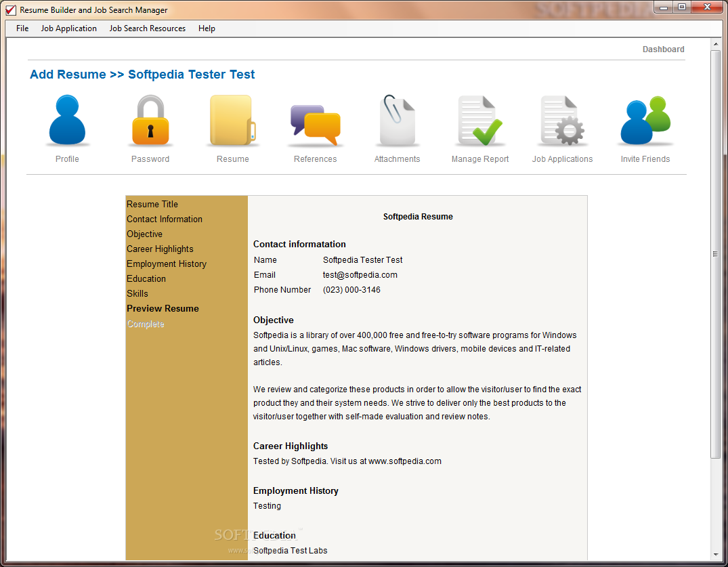
Task: Open the Resume folder icon
Action: [x=232, y=121]
